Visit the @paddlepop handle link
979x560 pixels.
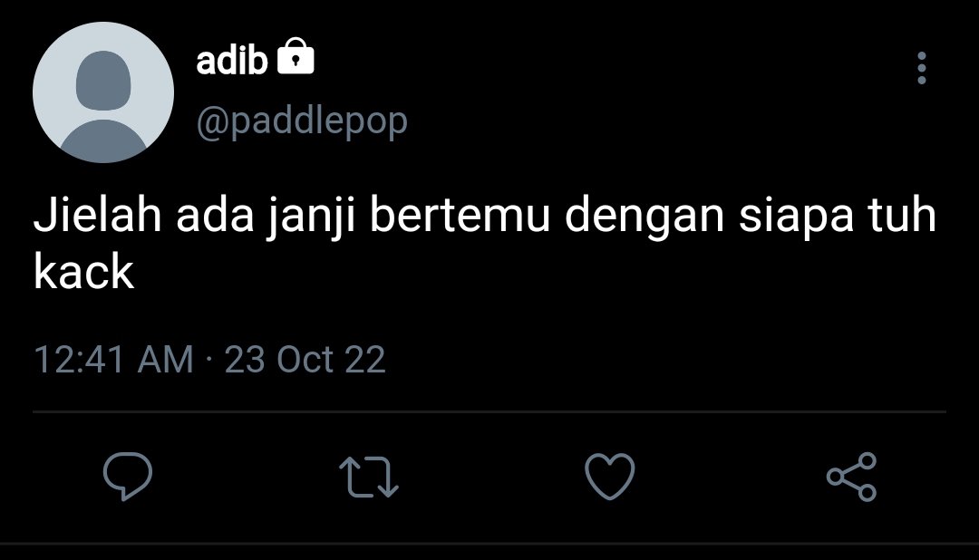point(302,121)
